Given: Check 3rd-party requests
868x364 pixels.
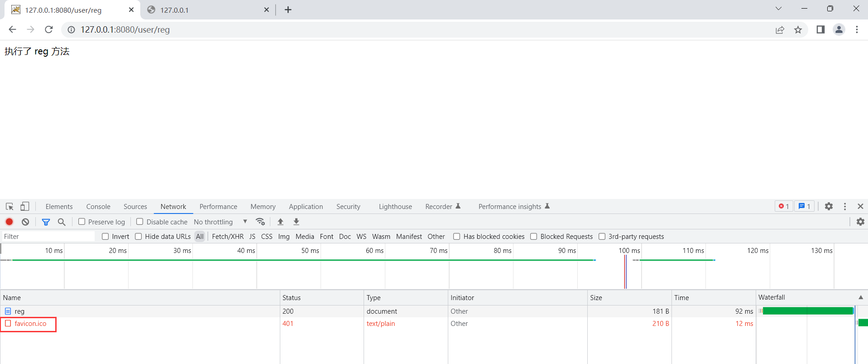Looking at the screenshot, I should (602, 237).
